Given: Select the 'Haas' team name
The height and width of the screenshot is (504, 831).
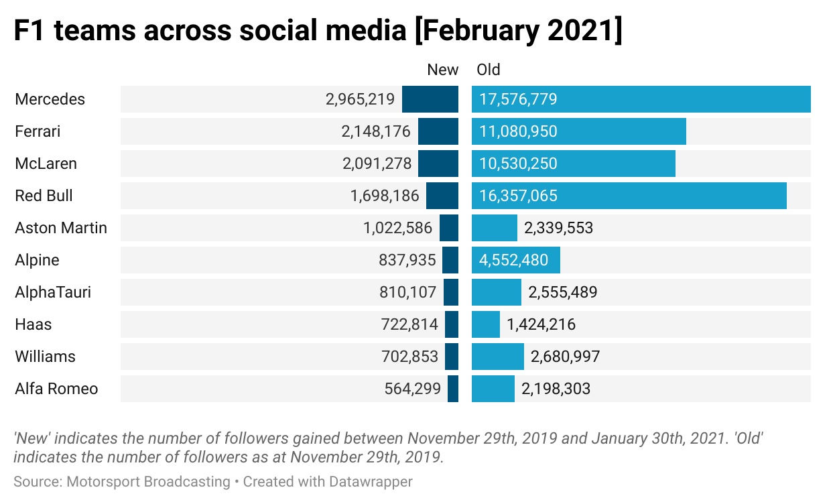Looking at the screenshot, I should [x=34, y=324].
